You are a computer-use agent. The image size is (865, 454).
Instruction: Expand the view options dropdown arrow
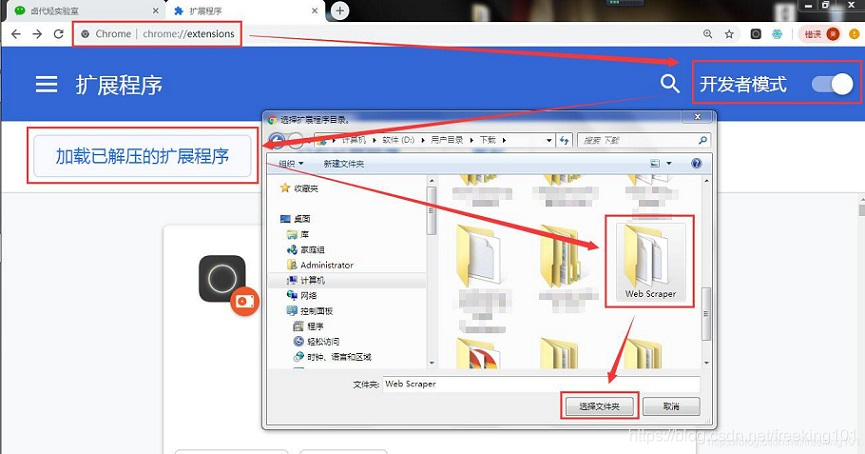click(x=669, y=164)
